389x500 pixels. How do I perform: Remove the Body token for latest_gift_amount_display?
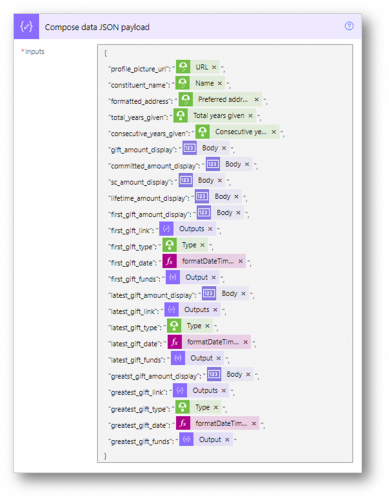[243, 293]
